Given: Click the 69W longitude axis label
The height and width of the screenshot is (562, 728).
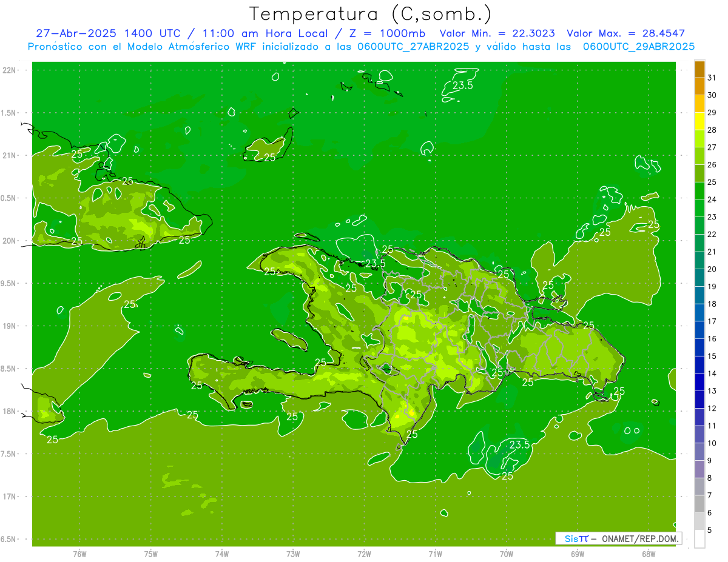Looking at the screenshot, I should pyautogui.click(x=578, y=554).
